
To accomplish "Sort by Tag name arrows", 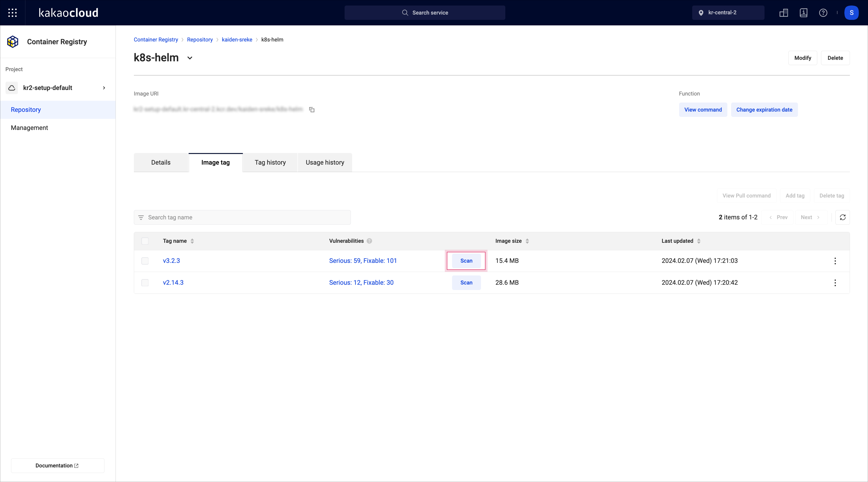I will coord(192,241).
